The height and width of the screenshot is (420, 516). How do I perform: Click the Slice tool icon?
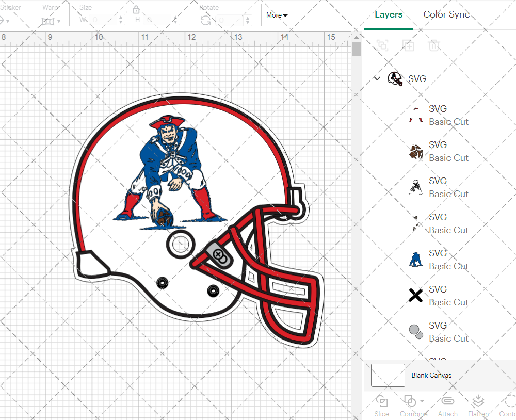[x=382, y=401]
